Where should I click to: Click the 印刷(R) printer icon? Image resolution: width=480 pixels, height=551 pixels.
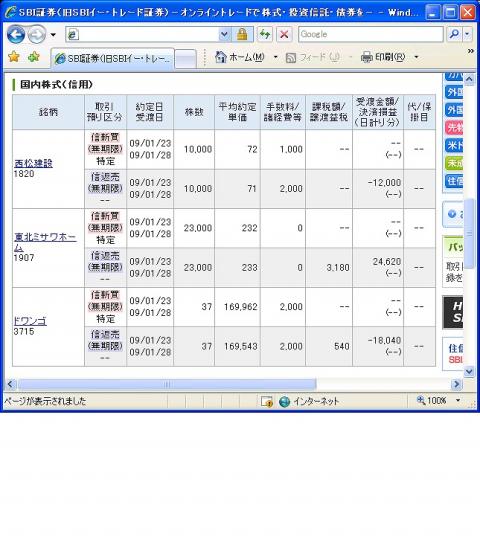tap(366, 57)
